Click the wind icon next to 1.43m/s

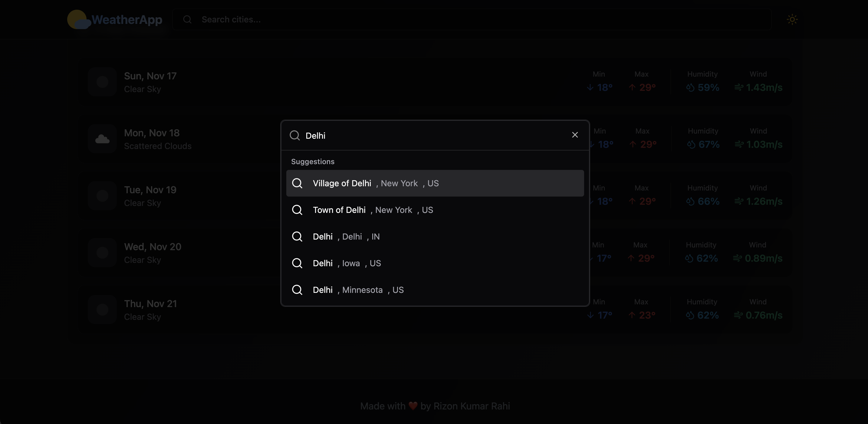click(738, 88)
